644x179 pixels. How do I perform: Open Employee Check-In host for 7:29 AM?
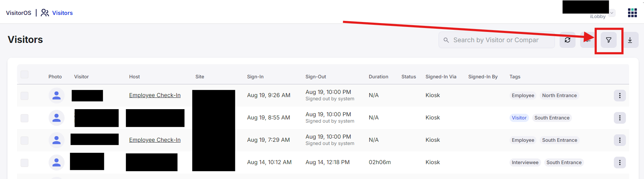pos(155,140)
